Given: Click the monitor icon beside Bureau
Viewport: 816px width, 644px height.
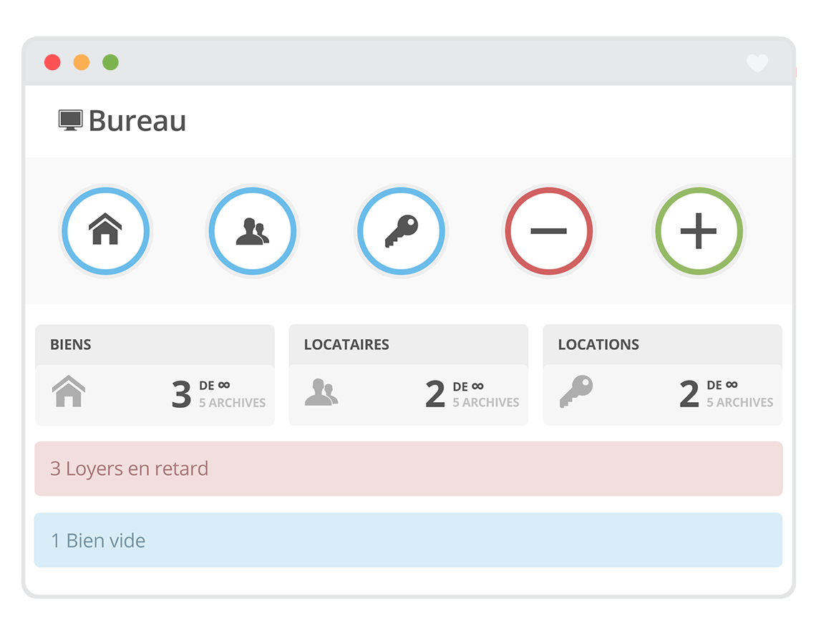Looking at the screenshot, I should 70,120.
